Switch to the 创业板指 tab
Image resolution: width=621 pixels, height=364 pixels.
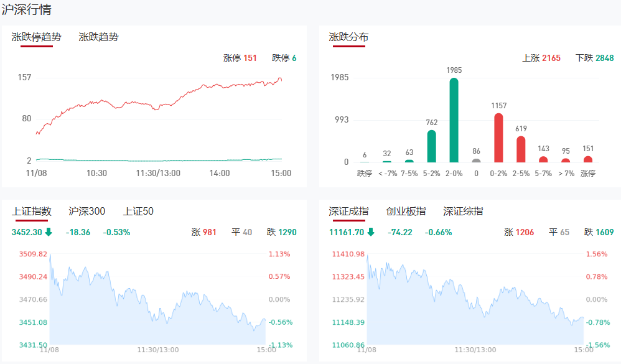click(x=406, y=212)
